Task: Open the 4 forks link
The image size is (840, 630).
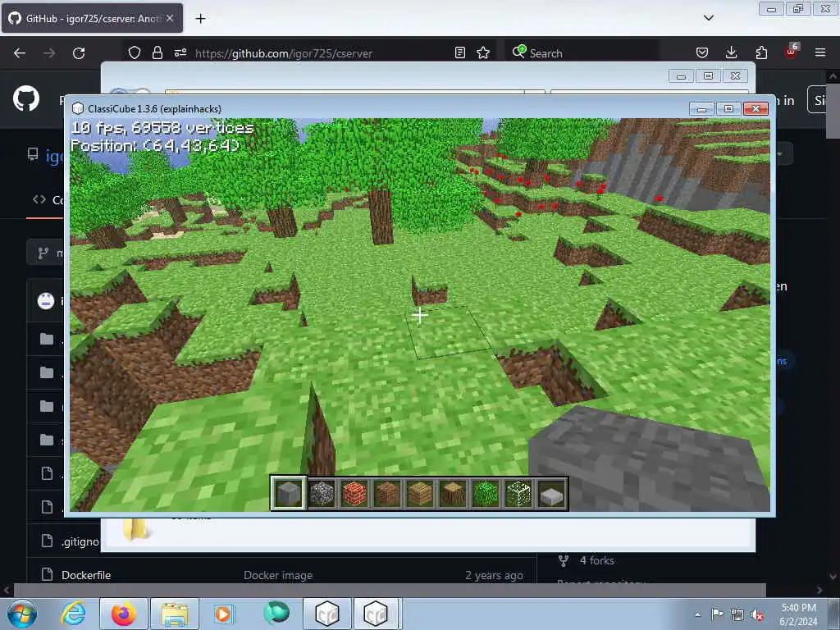Action: tap(596, 560)
